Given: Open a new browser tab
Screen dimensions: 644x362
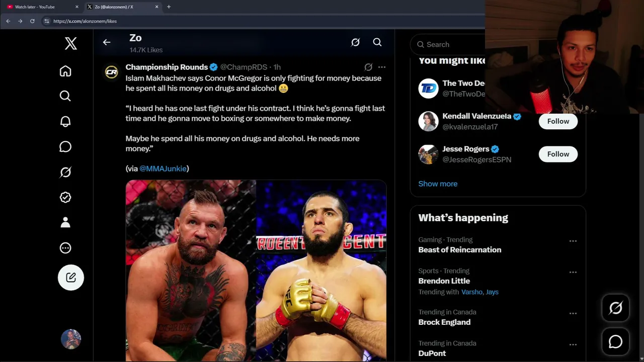Looking at the screenshot, I should 169,7.
